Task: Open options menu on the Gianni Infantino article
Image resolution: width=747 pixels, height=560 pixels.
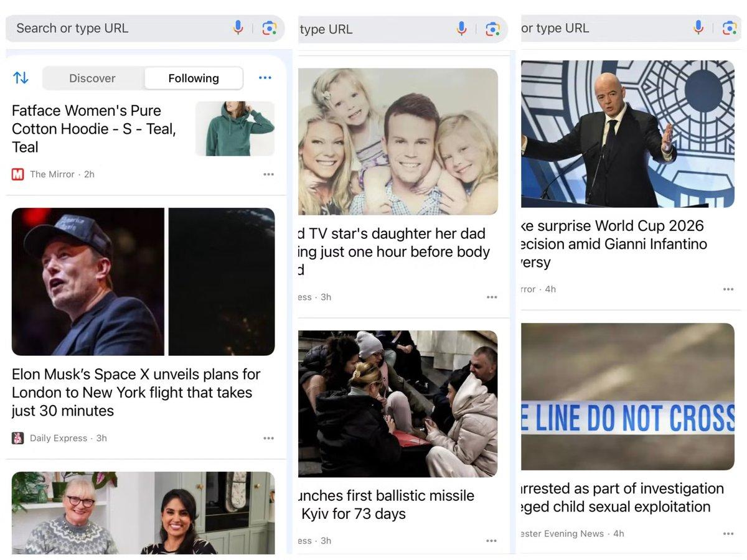Action: click(728, 289)
